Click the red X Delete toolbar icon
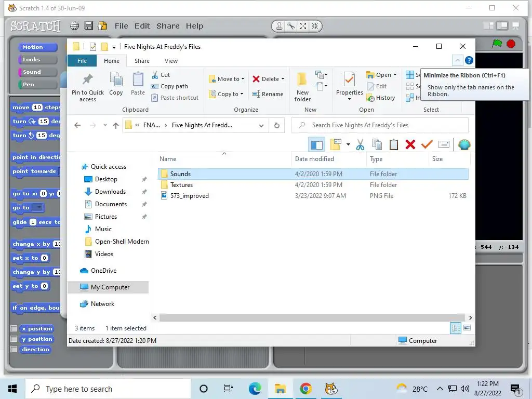The image size is (532, 399). (410, 144)
